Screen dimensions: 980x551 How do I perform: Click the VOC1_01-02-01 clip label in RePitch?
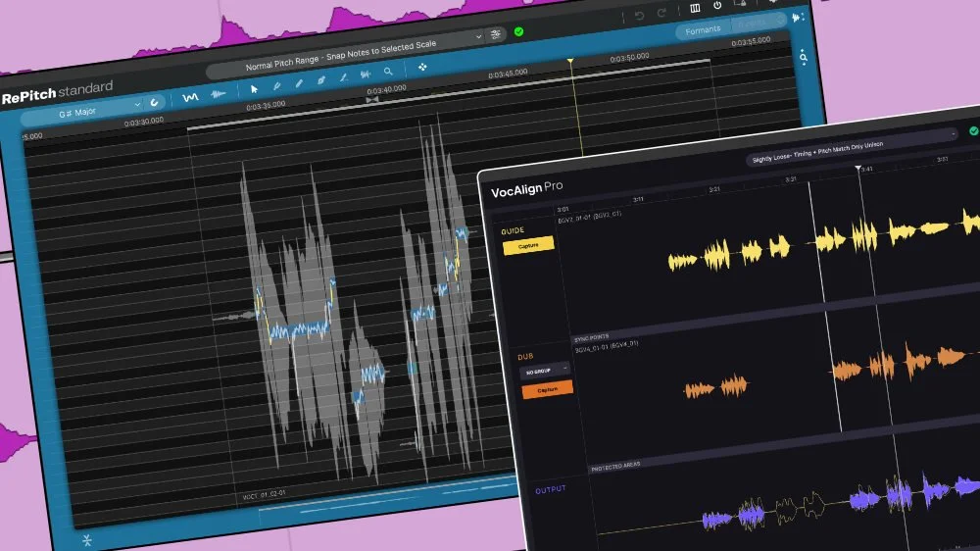coord(264,495)
